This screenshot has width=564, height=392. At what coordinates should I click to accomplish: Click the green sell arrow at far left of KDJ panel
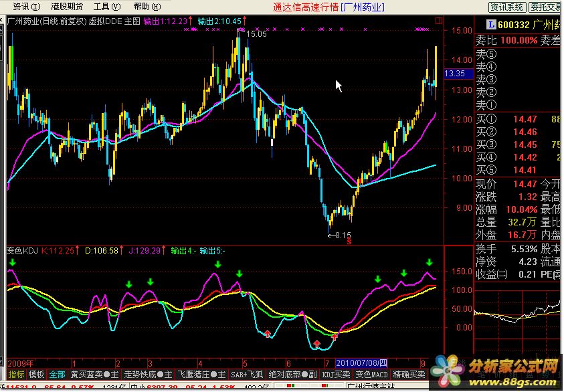pos(13,262)
